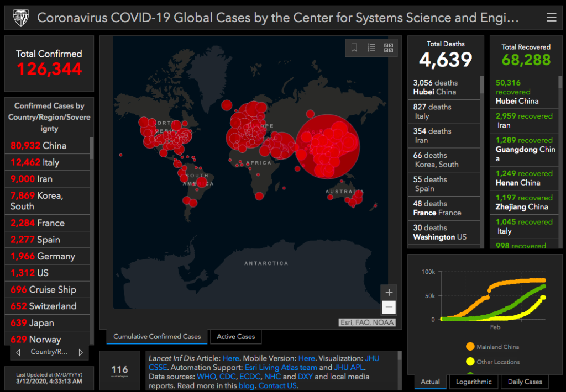Switch chart to the Logarithmic tab

[473, 382]
